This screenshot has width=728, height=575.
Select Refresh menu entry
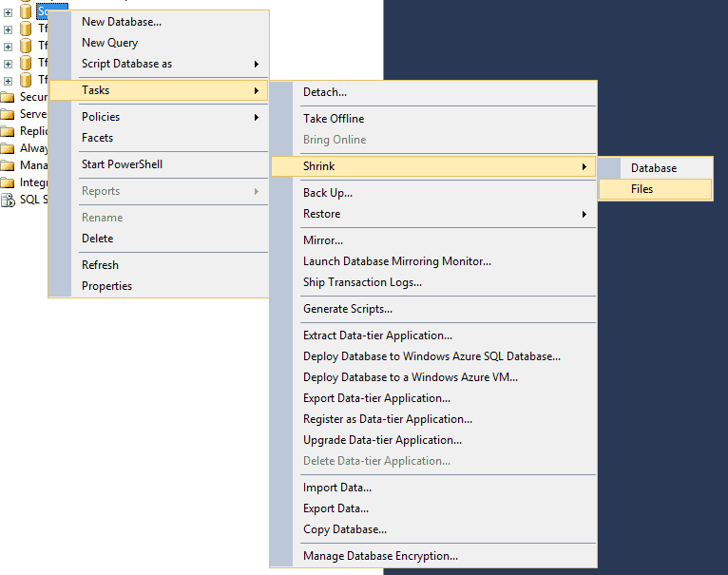coord(159,265)
